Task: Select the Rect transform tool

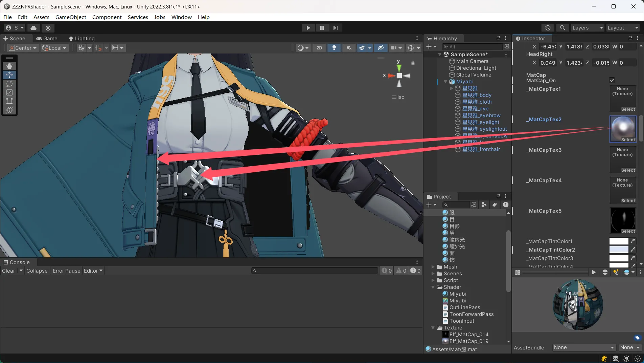Action: tap(9, 101)
